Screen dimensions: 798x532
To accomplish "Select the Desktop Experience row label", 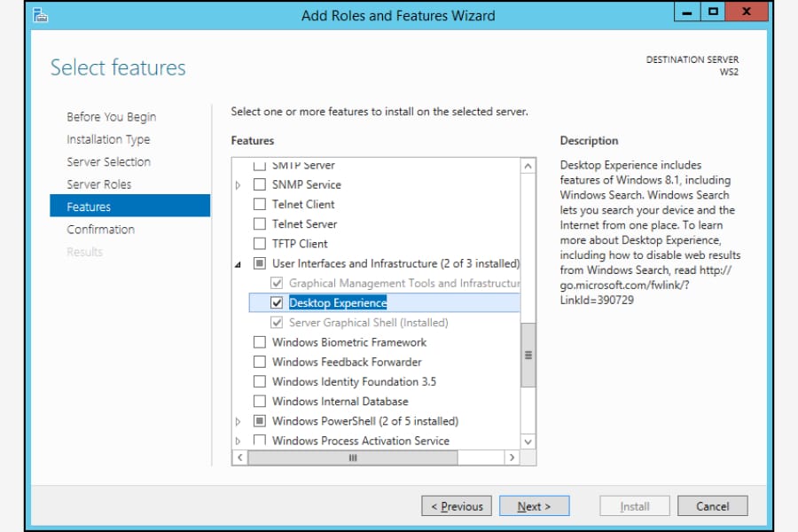I will (x=338, y=303).
